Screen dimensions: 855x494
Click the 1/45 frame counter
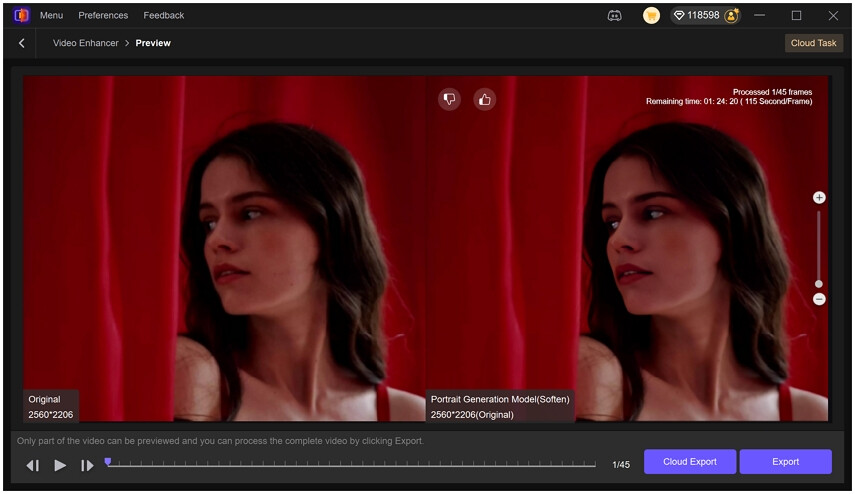pyautogui.click(x=621, y=465)
